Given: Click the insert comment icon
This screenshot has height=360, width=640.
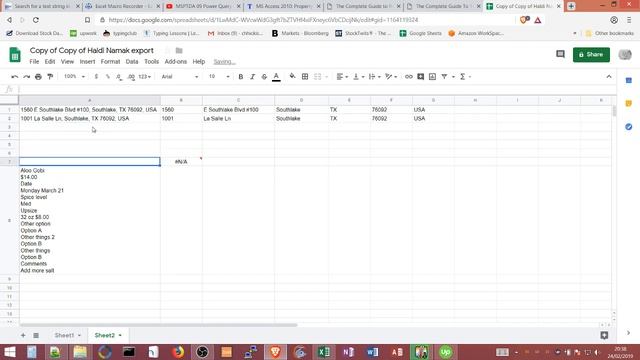Looking at the screenshot, I should 420,77.
